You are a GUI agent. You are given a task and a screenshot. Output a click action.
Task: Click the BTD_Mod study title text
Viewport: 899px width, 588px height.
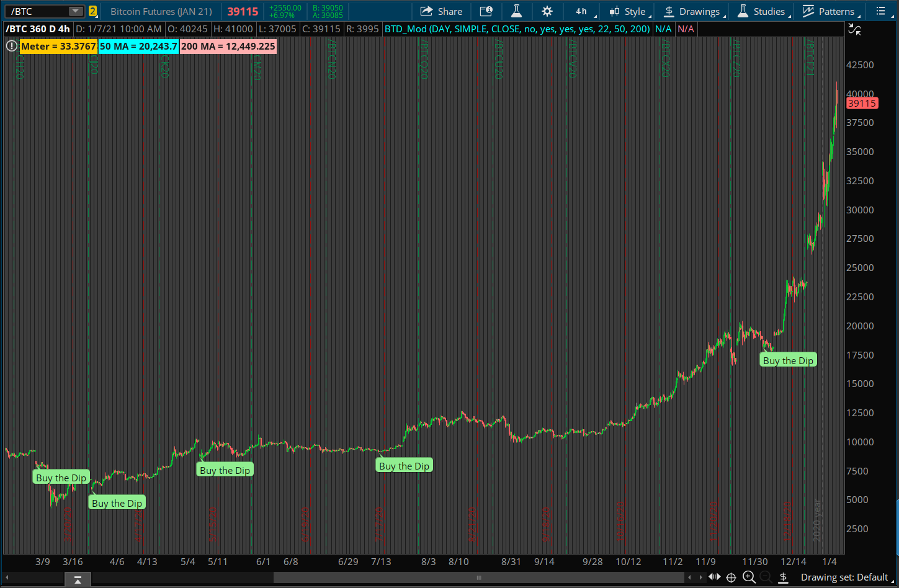[x=517, y=29]
